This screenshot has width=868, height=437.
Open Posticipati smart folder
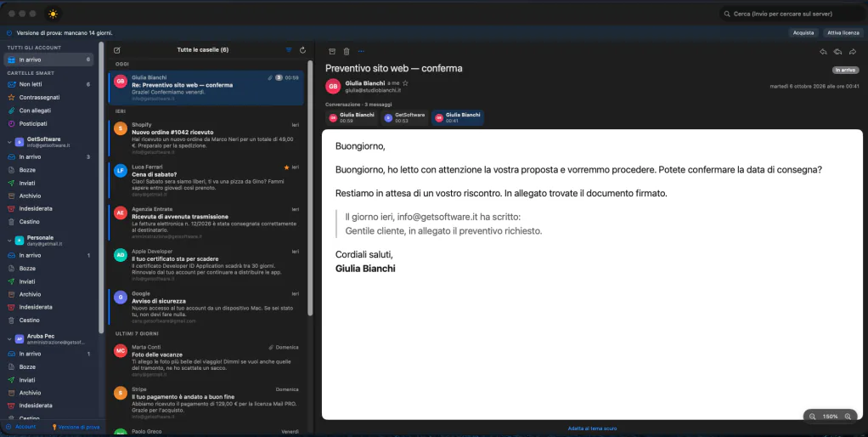point(48,123)
